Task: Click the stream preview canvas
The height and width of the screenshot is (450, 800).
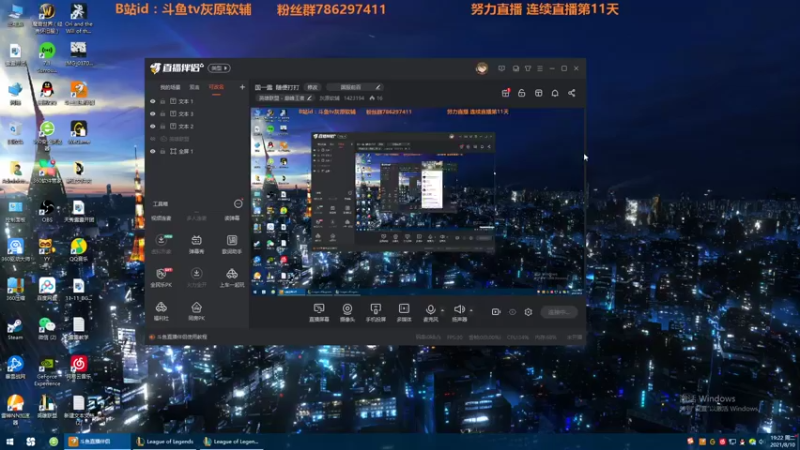Action: click(x=417, y=202)
